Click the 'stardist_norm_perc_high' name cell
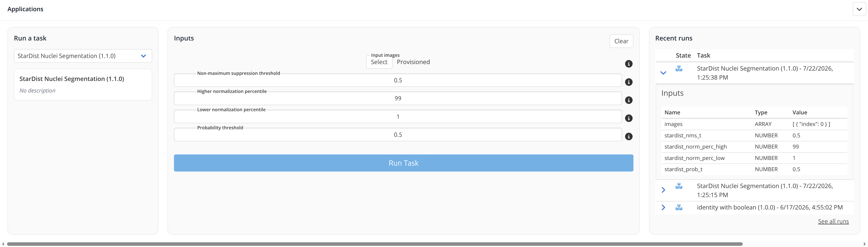 click(695, 147)
